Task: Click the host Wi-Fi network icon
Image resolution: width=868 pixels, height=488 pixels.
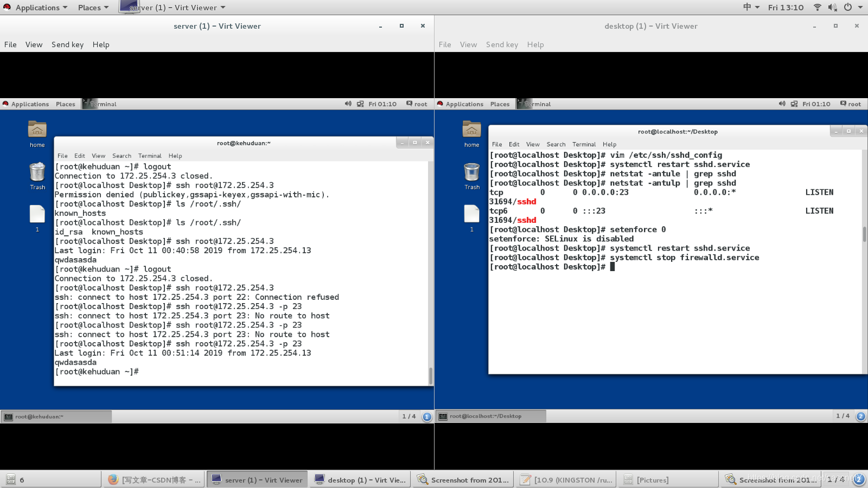Action: (x=818, y=7)
